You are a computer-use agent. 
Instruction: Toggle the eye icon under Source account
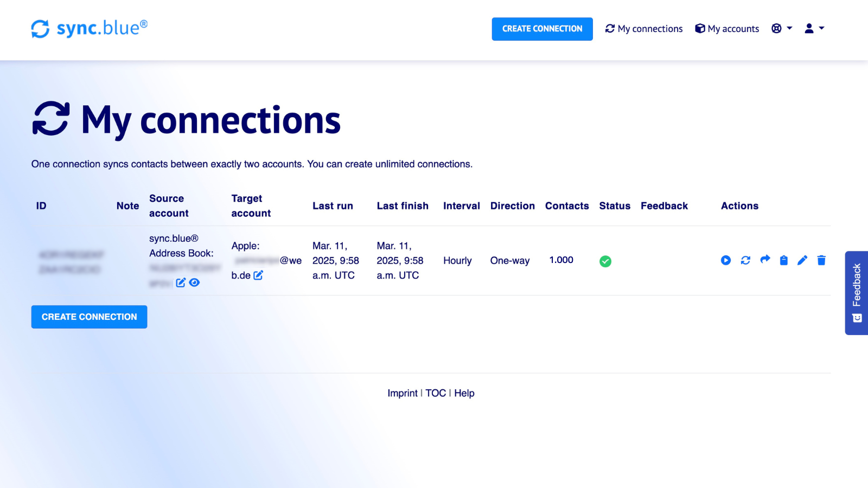point(195,282)
